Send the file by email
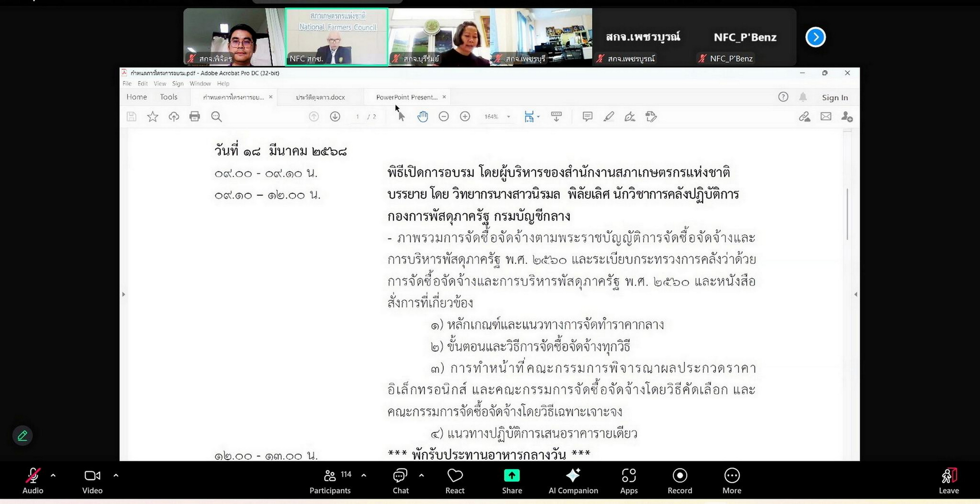The height and width of the screenshot is (504, 980). tap(826, 116)
